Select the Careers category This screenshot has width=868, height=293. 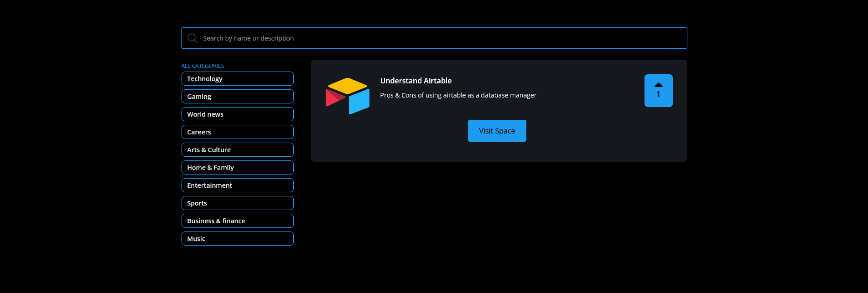238,132
